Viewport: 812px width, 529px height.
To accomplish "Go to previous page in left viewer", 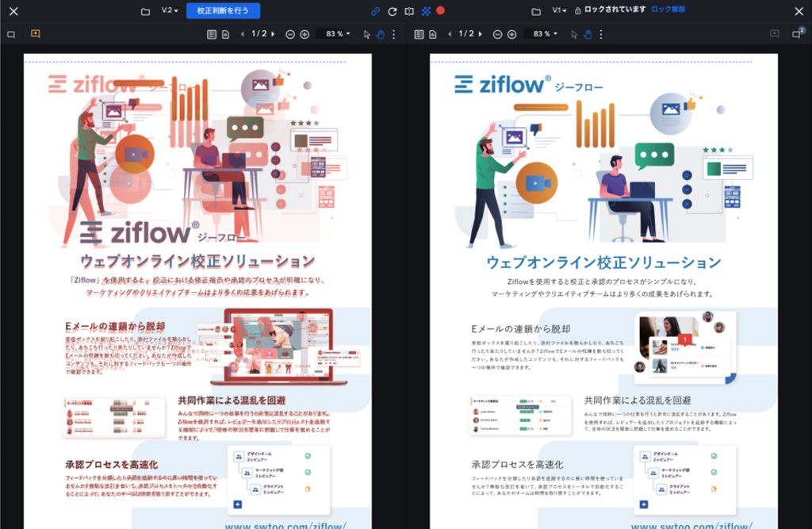I will click(243, 34).
